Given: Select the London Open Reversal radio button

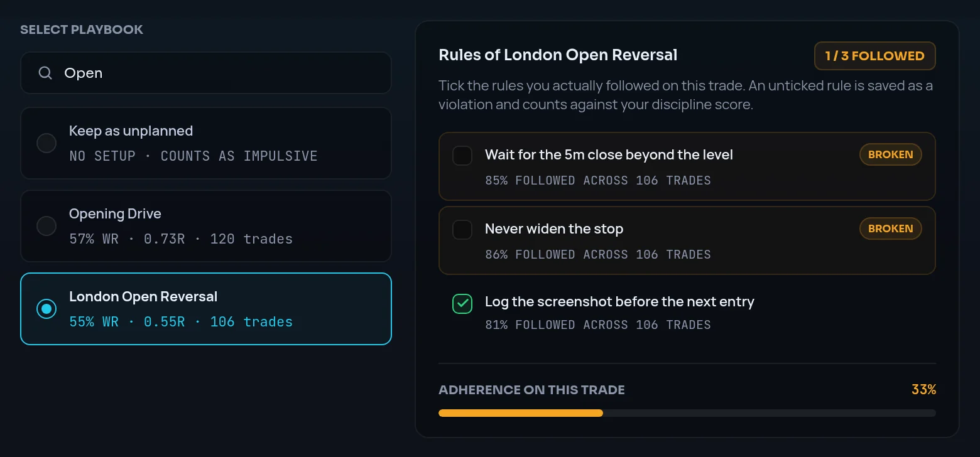Looking at the screenshot, I should coord(46,309).
